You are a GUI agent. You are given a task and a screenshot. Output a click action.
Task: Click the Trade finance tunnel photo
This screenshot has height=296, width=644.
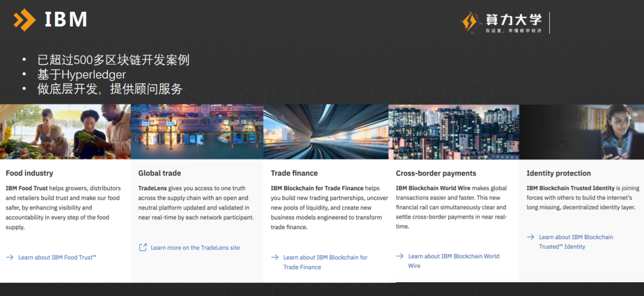point(326,131)
